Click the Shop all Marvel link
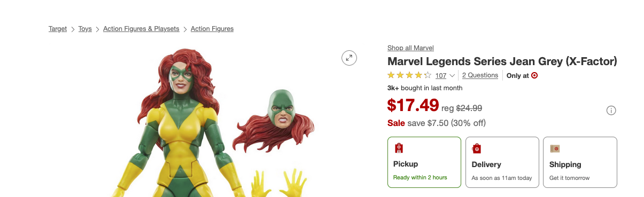 [410, 48]
